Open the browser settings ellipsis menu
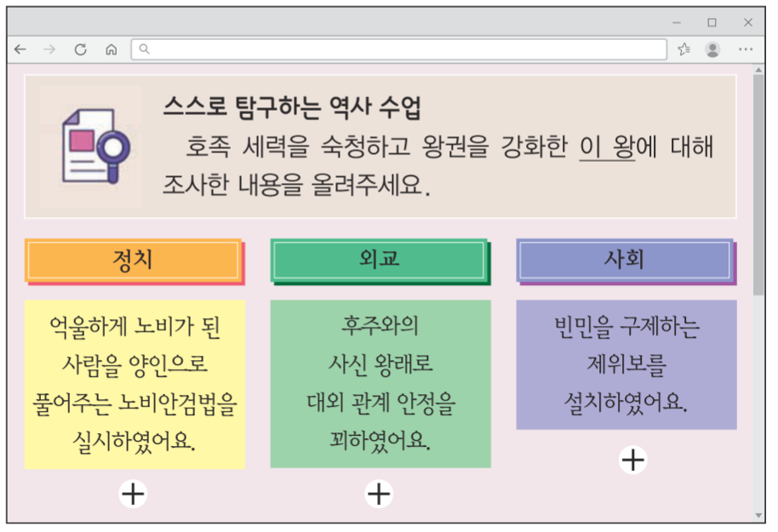The image size is (778, 532). [x=747, y=49]
